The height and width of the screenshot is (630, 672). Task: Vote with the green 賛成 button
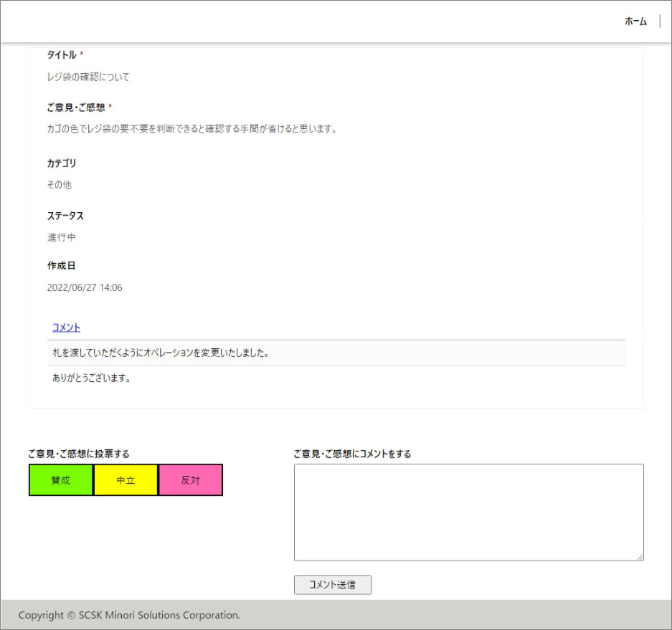pos(61,480)
